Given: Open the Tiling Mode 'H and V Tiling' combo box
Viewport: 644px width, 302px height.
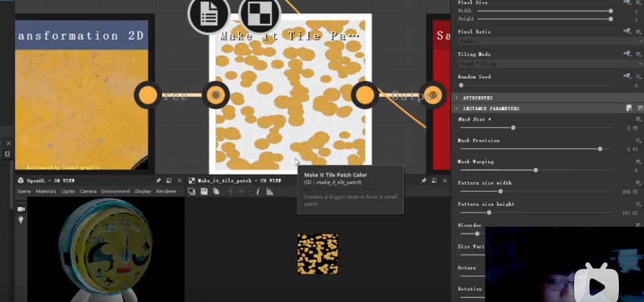Looking at the screenshot, I should tap(550, 64).
